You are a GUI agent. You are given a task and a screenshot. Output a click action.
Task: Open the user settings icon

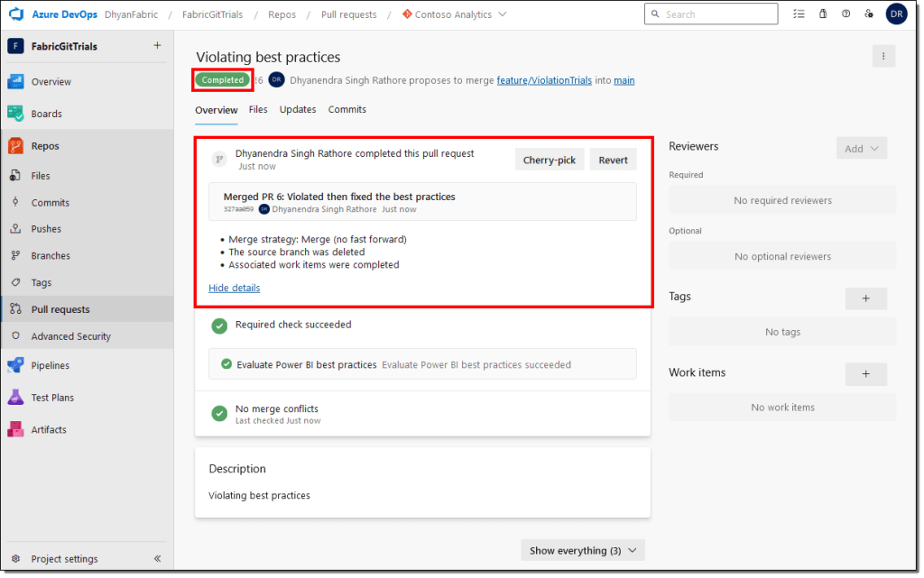868,14
